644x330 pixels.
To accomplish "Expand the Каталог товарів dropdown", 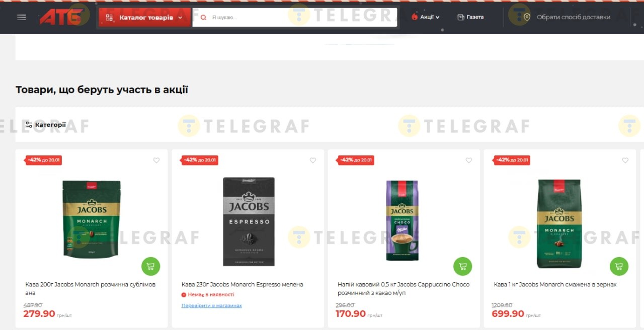I will pyautogui.click(x=144, y=18).
